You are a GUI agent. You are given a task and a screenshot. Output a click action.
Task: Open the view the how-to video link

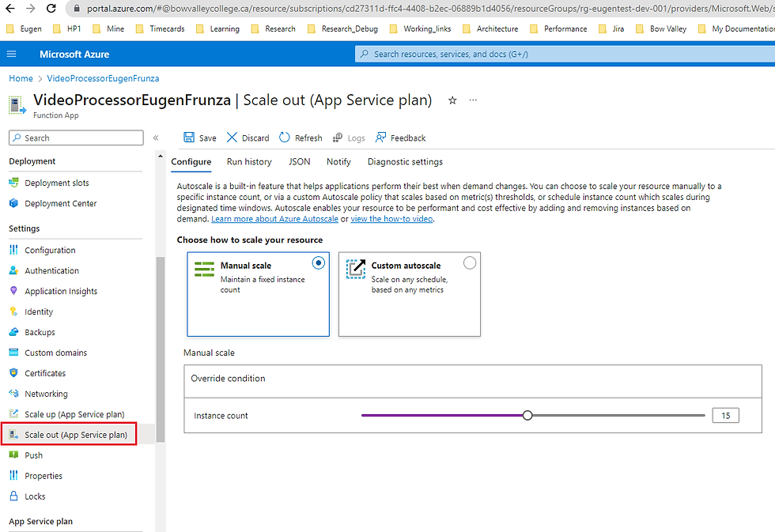[391, 219]
